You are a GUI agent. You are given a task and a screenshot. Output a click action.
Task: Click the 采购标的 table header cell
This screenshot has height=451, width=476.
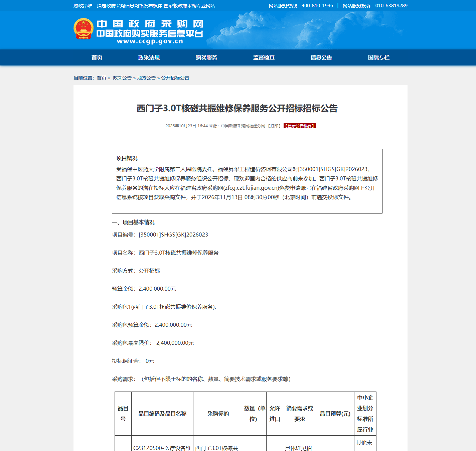coord(218,414)
